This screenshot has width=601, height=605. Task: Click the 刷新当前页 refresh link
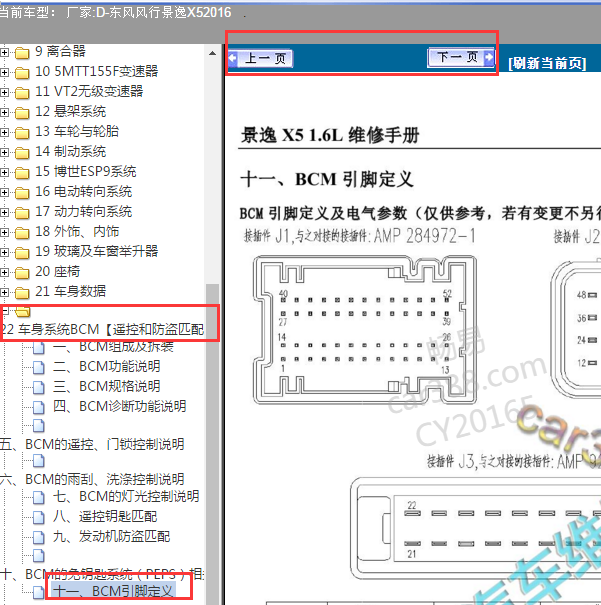pyautogui.click(x=547, y=63)
